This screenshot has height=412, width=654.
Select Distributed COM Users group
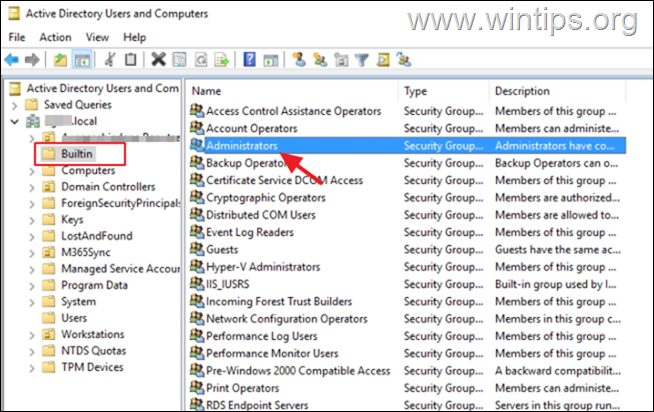point(261,214)
